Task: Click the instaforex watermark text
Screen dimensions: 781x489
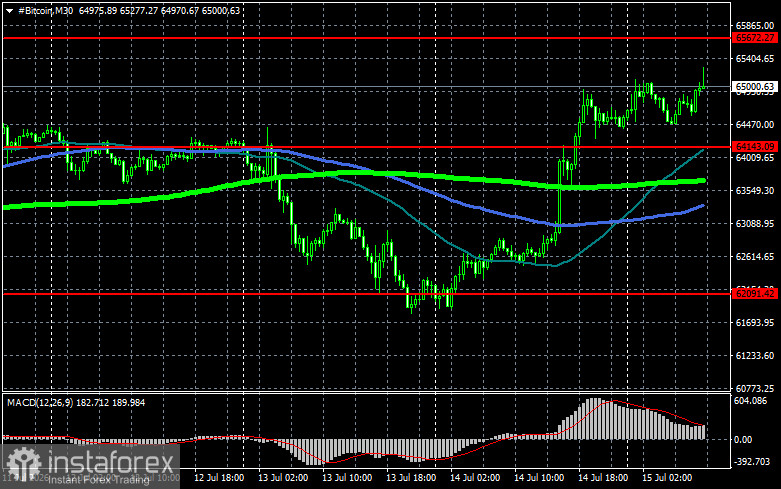Action: [111, 462]
